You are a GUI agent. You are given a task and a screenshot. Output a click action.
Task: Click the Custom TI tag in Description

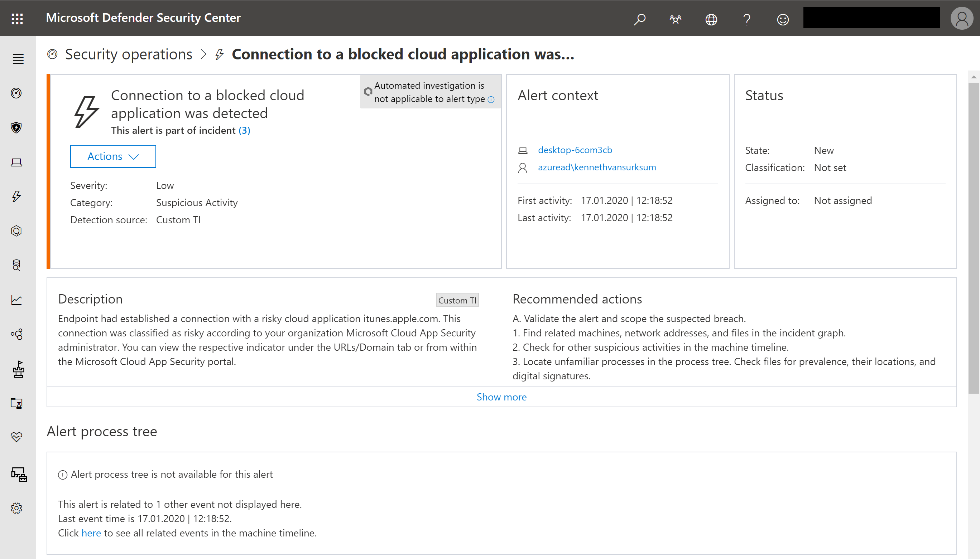coord(457,300)
